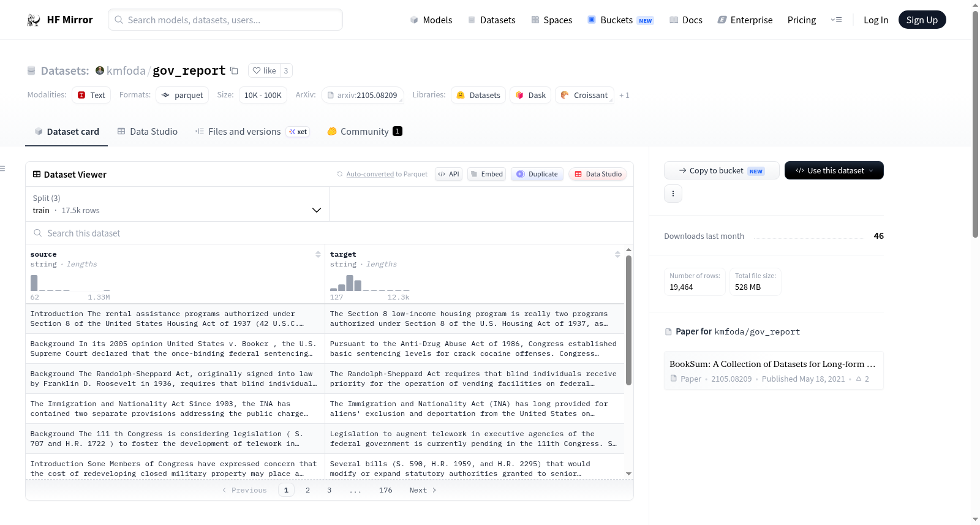This screenshot has width=980, height=525.
Task: Click Copy to bucket button
Action: pos(722,170)
